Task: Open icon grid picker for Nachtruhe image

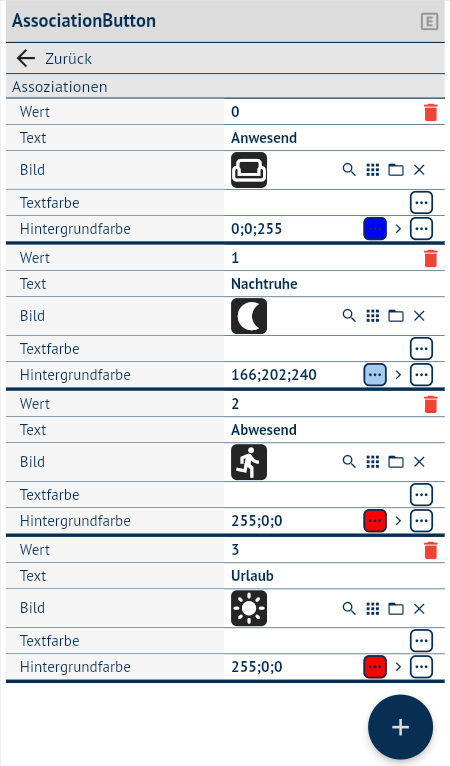Action: pyautogui.click(x=373, y=316)
